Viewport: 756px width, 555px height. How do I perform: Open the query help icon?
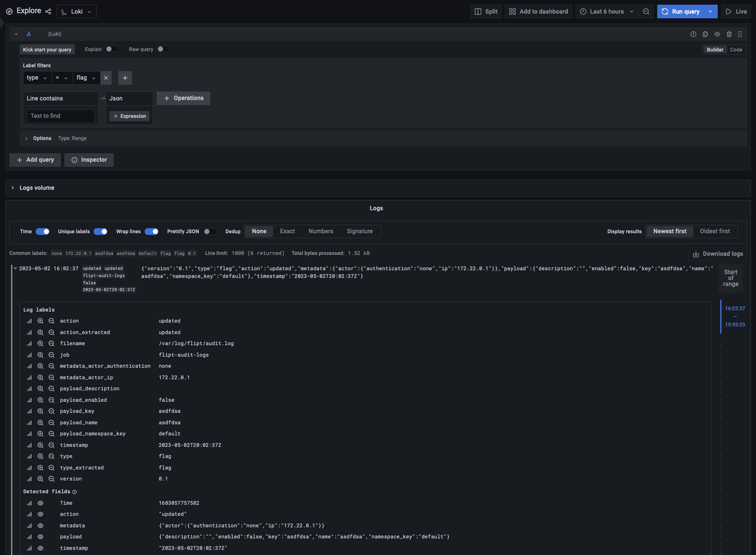click(x=693, y=34)
